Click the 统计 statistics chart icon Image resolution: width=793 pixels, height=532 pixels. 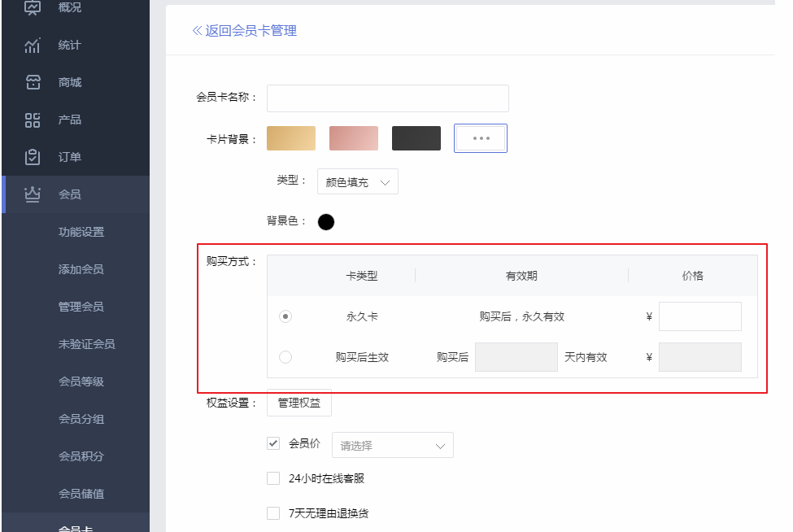pos(33,46)
